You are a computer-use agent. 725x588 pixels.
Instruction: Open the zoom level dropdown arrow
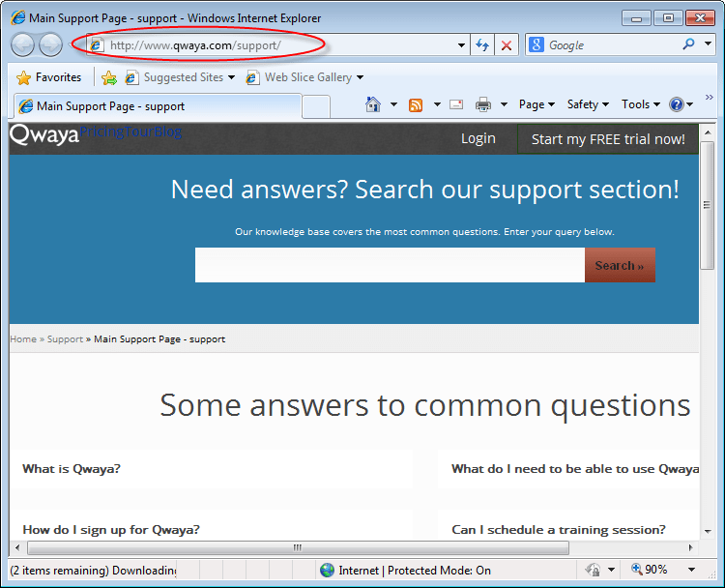coord(692,570)
